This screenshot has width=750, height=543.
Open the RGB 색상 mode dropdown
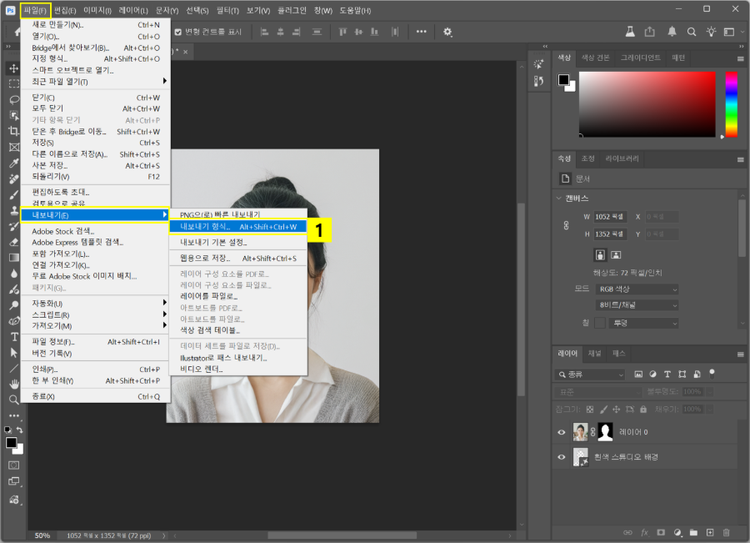pos(637,289)
